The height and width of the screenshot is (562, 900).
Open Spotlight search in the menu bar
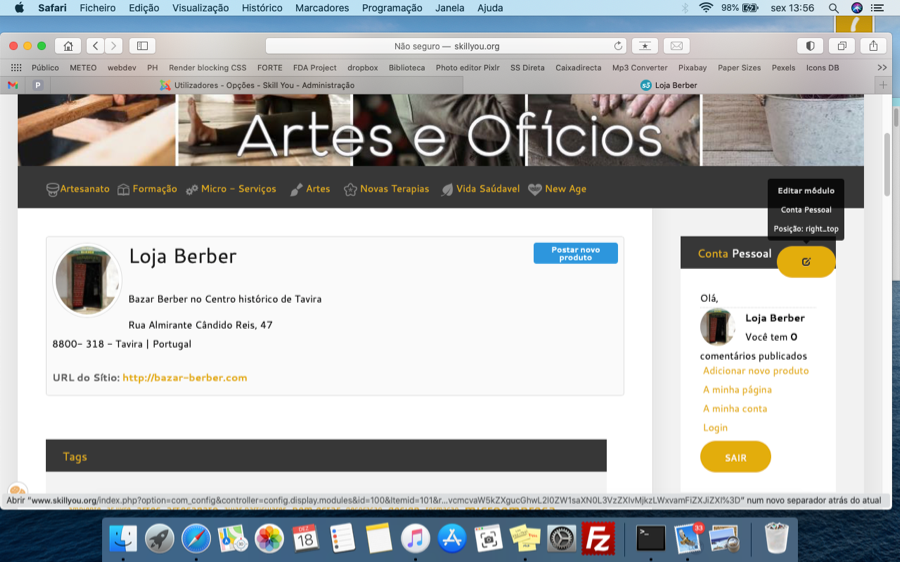(833, 8)
